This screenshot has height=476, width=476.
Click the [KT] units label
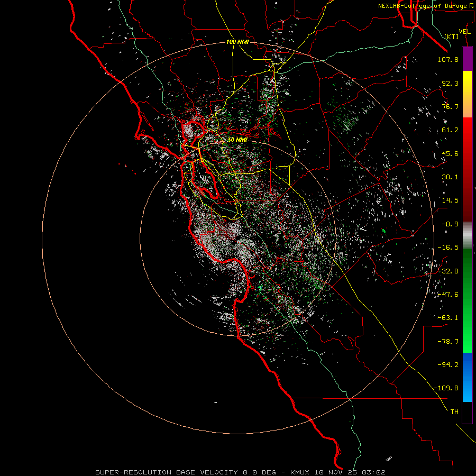(452, 36)
